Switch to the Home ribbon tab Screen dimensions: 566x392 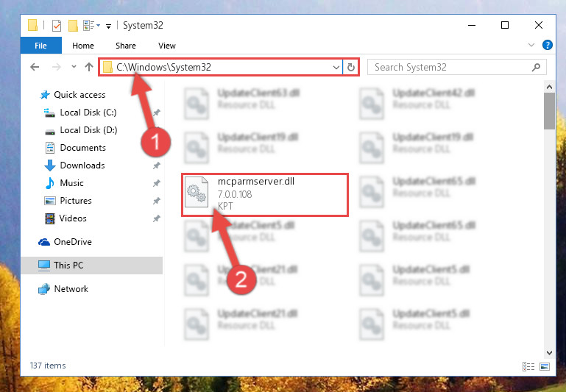(x=83, y=46)
